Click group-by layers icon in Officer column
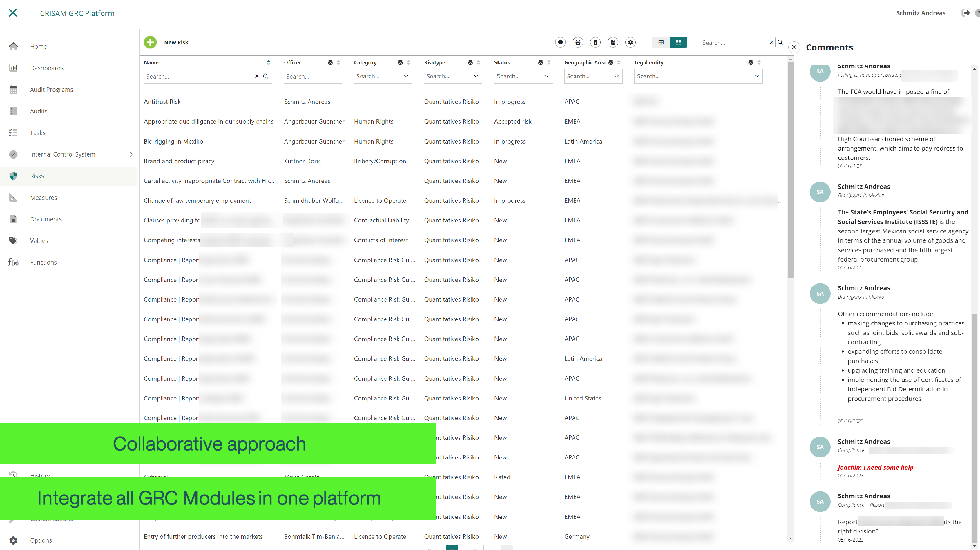980x550 pixels. 330,62
